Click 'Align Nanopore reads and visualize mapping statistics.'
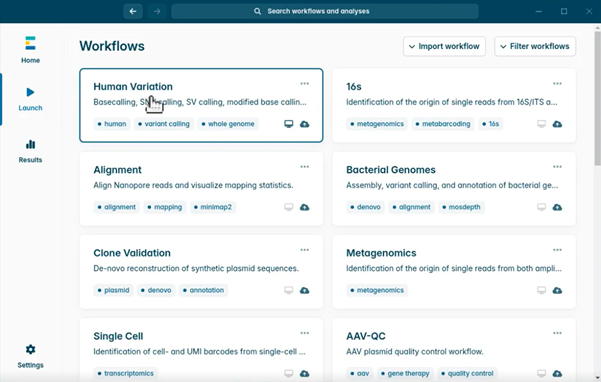The height and width of the screenshot is (382, 601). pos(193,185)
